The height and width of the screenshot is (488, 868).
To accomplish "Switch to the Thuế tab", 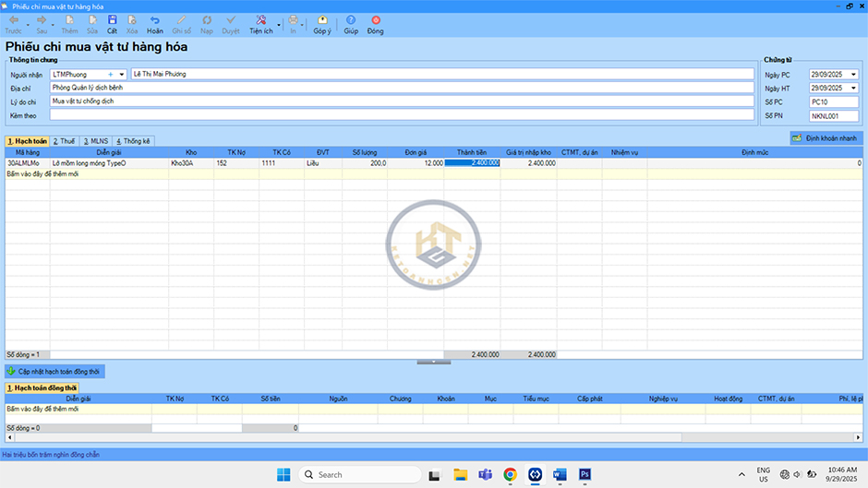I will [x=64, y=141].
